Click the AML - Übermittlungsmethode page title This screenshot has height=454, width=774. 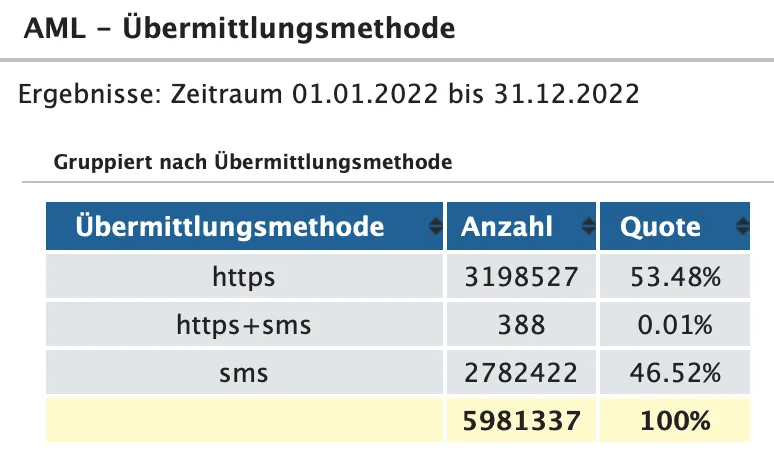(x=238, y=28)
